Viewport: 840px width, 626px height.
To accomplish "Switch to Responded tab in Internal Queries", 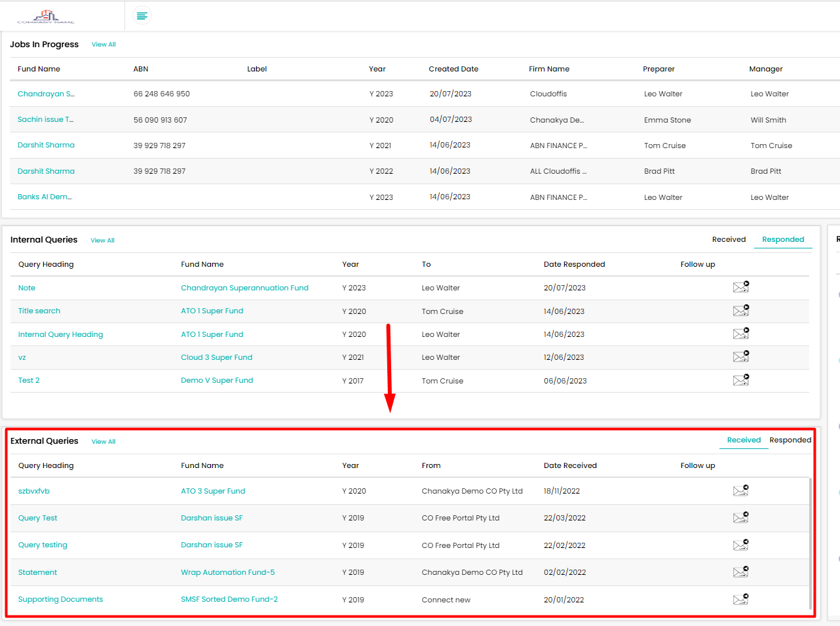I will (783, 239).
